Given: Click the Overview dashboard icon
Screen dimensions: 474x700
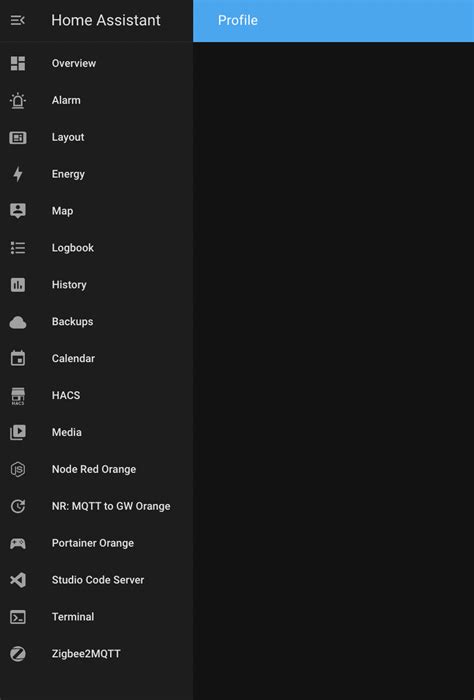Looking at the screenshot, I should pyautogui.click(x=18, y=63).
